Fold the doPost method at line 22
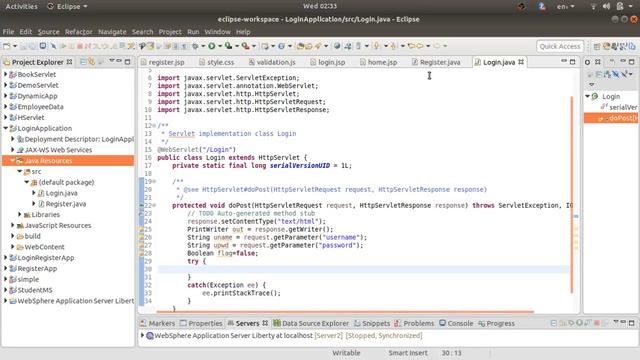 [154, 205]
